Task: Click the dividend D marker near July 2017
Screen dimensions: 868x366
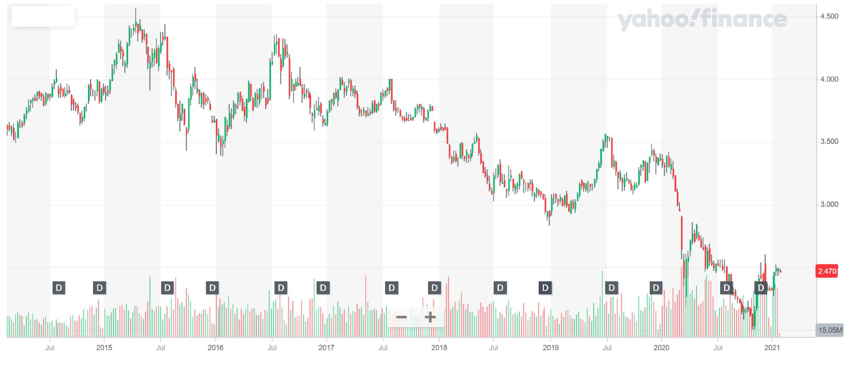Action: point(391,288)
